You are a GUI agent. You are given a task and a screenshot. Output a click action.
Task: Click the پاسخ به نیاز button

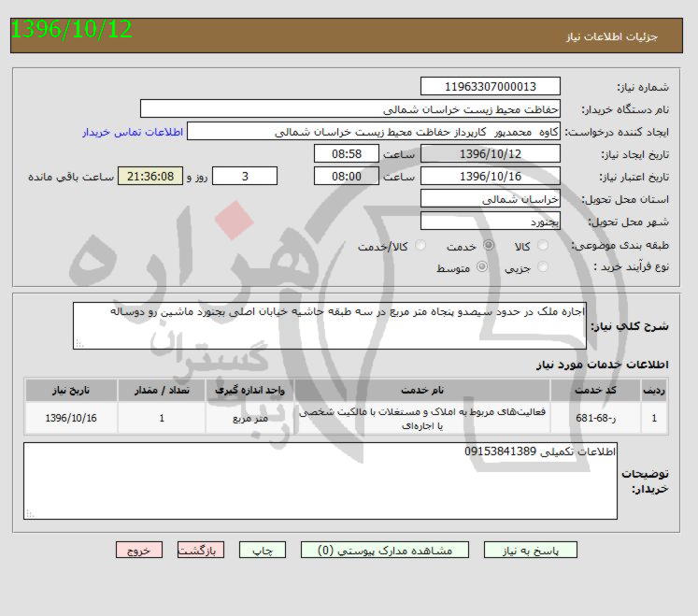click(530, 550)
